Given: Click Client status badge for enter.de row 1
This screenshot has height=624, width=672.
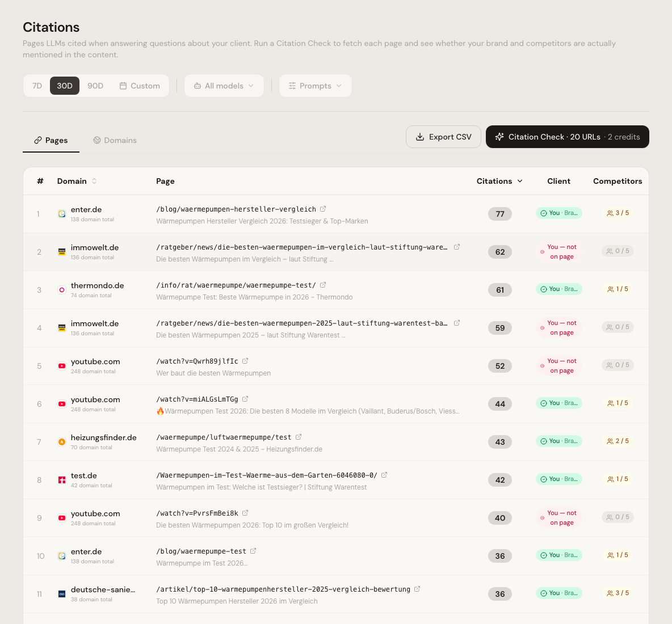Looking at the screenshot, I should pyautogui.click(x=559, y=213).
